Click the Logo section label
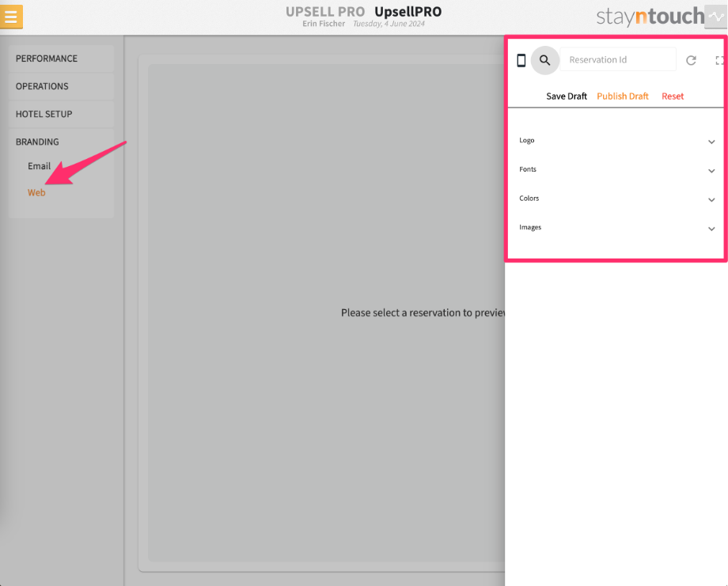 coord(526,140)
